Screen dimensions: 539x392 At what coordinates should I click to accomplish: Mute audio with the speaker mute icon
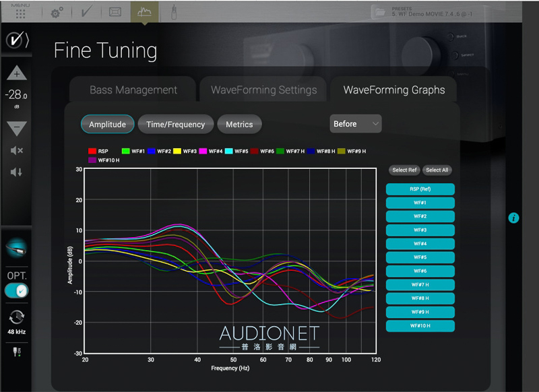pos(17,150)
